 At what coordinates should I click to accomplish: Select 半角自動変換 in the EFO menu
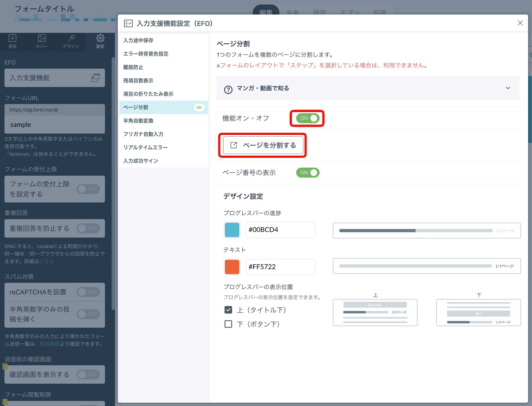point(164,121)
